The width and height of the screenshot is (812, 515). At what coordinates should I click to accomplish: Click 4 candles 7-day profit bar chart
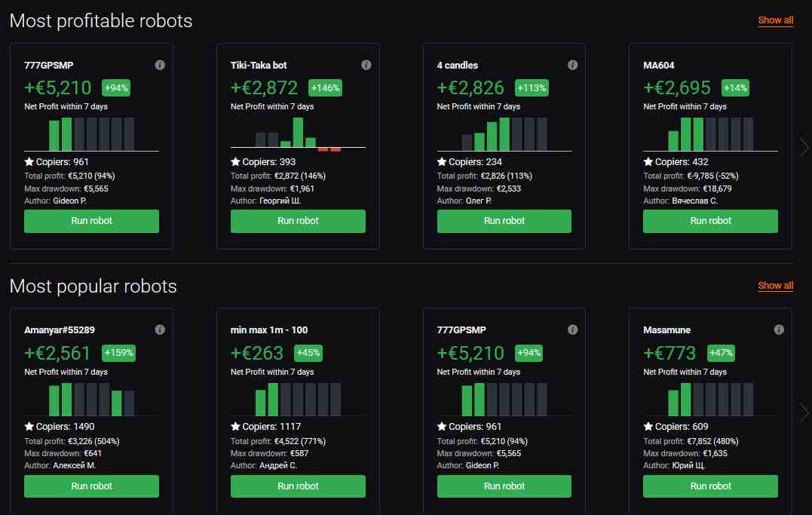tap(504, 134)
